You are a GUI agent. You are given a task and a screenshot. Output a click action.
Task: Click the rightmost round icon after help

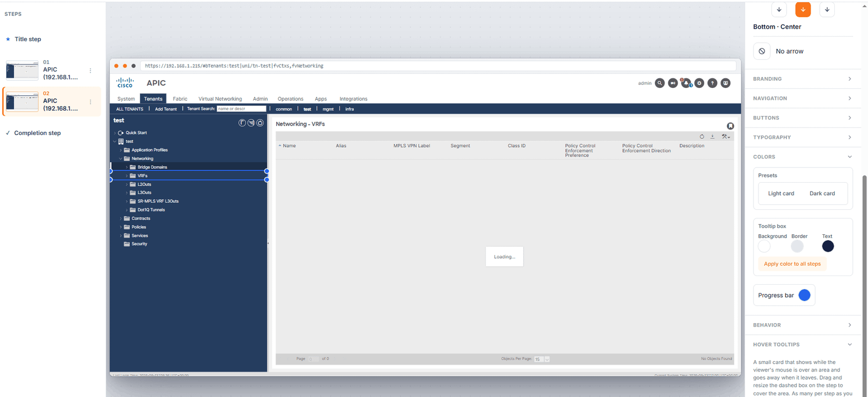726,83
